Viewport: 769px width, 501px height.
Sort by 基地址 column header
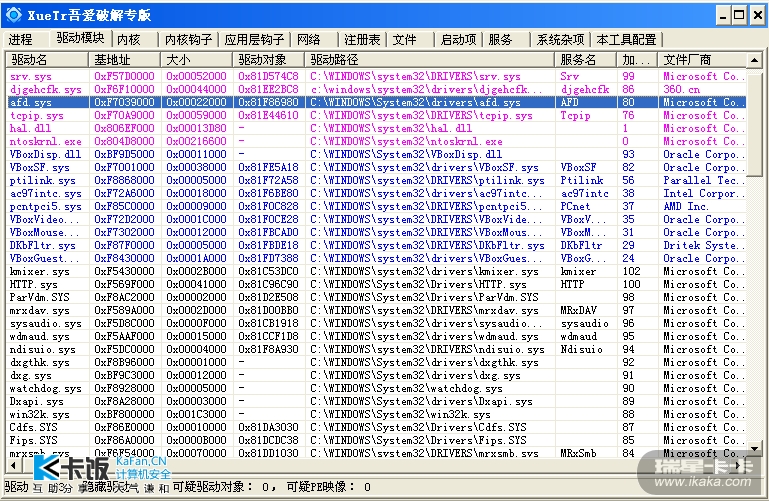(x=125, y=60)
